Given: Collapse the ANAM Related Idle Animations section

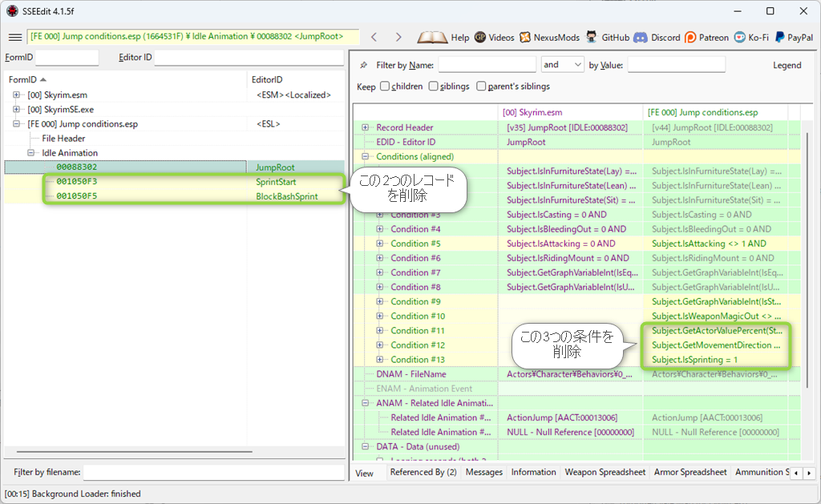Looking at the screenshot, I should (365, 403).
